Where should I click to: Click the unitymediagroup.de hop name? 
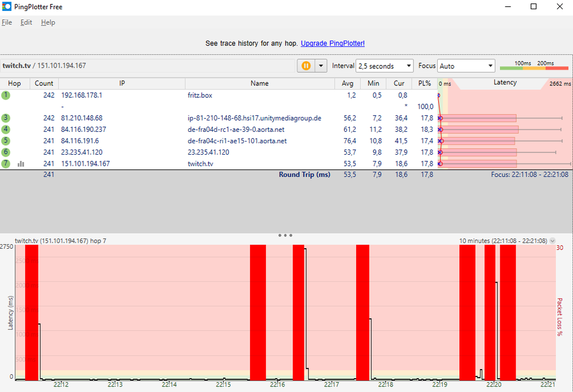coord(254,118)
